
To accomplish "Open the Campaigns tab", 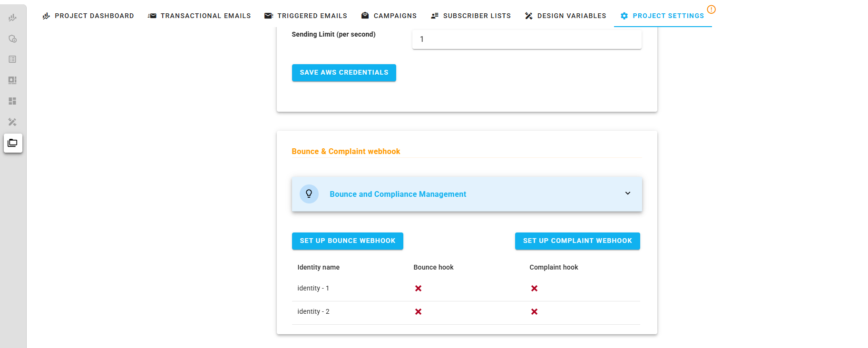I will pos(389,16).
